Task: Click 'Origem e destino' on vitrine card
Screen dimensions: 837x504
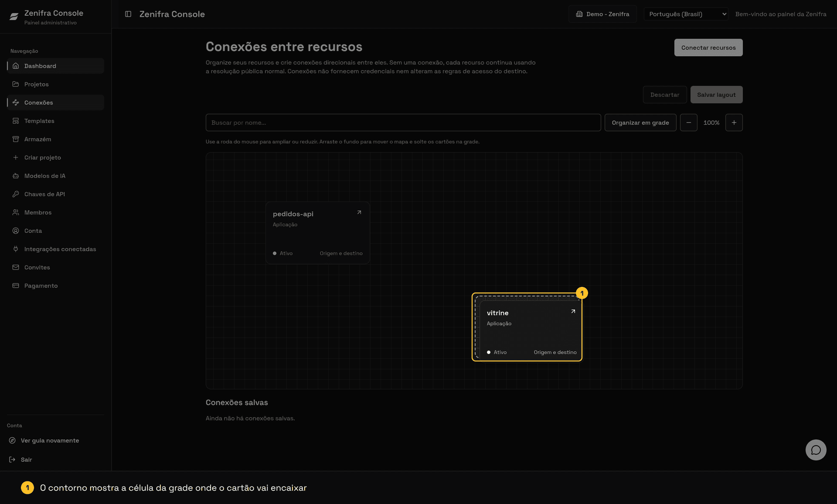Action: 555,352
